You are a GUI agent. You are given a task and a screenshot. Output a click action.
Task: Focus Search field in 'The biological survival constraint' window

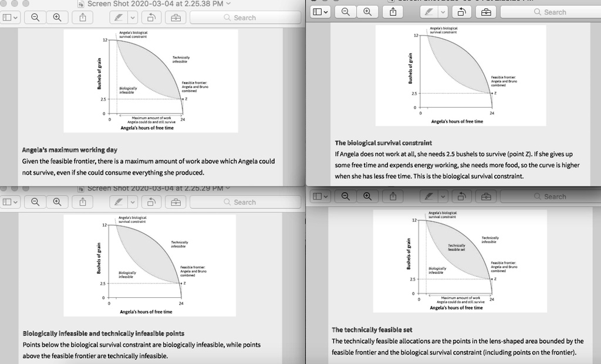[551, 12]
